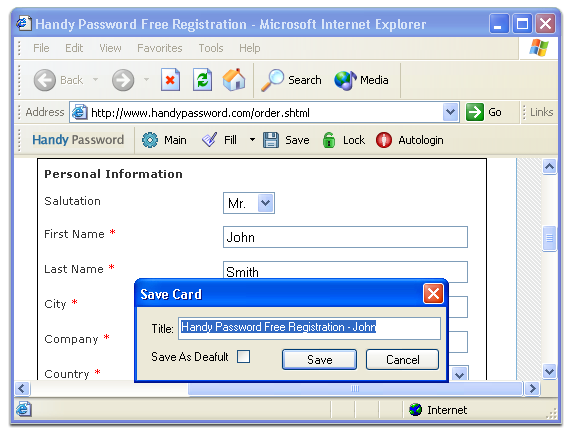Viewport: 569px width, 433px height.
Task: Open the Tools menu
Action: pos(211,48)
